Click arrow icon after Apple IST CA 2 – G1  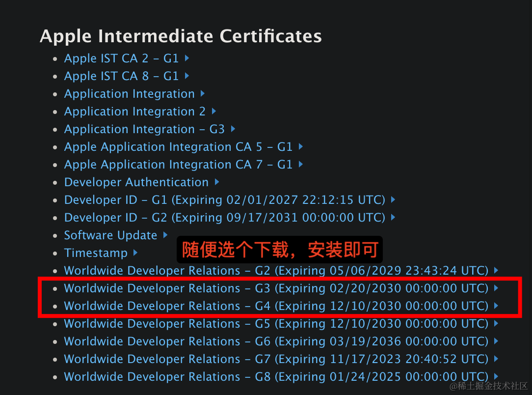pos(187,58)
